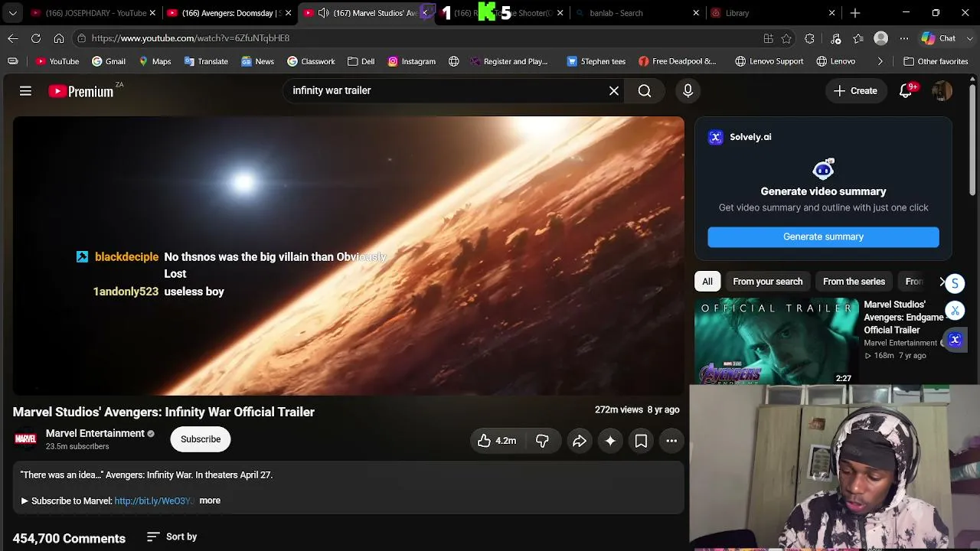
Task: Open YouTube account avatar menu
Action: pyautogui.click(x=942, y=91)
